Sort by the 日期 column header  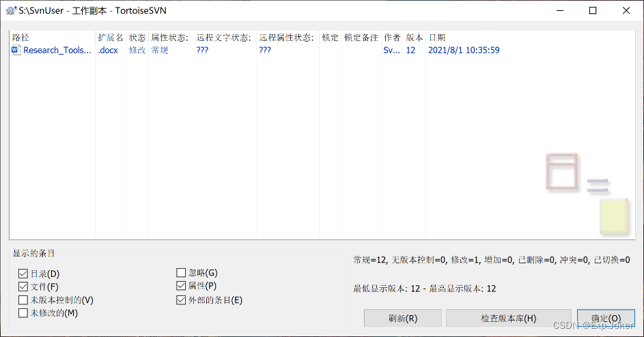[x=437, y=38]
